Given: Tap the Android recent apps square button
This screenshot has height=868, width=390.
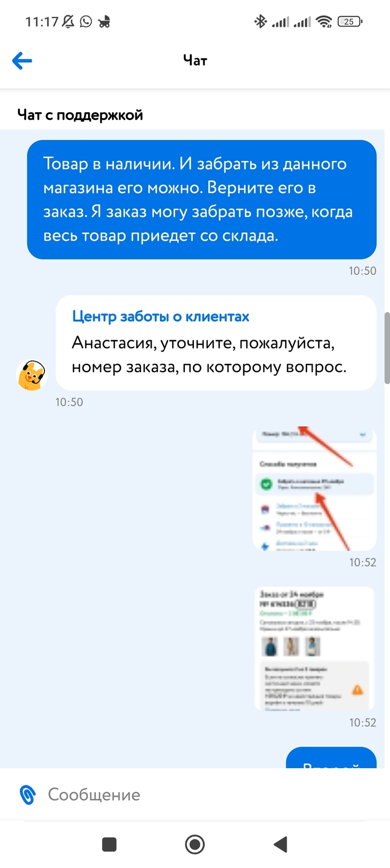Looking at the screenshot, I should [109, 844].
